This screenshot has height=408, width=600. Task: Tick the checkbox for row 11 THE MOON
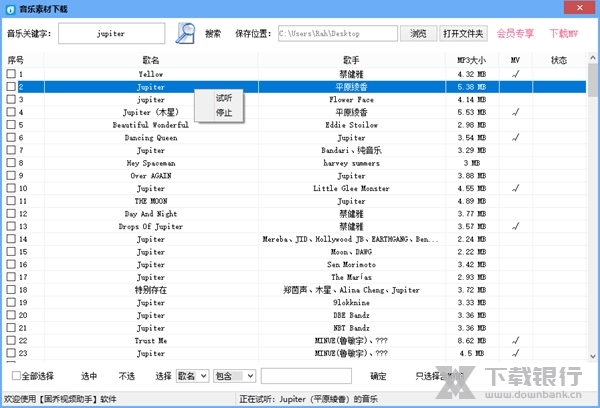point(11,201)
